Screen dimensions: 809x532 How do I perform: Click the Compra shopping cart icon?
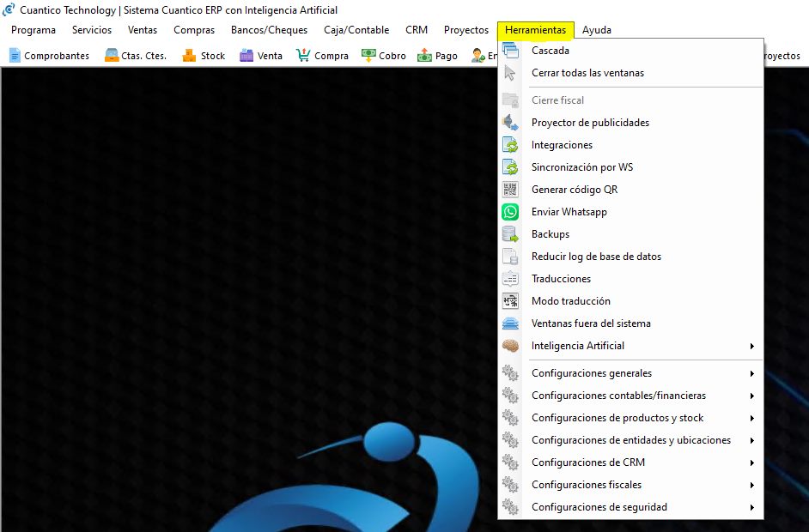pyautogui.click(x=303, y=55)
